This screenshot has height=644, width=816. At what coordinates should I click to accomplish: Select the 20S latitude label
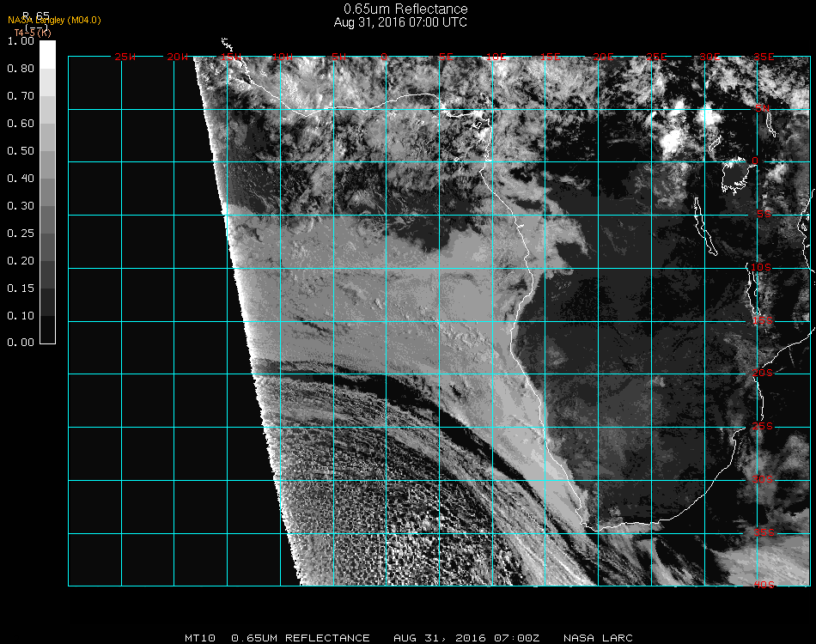[x=763, y=373]
